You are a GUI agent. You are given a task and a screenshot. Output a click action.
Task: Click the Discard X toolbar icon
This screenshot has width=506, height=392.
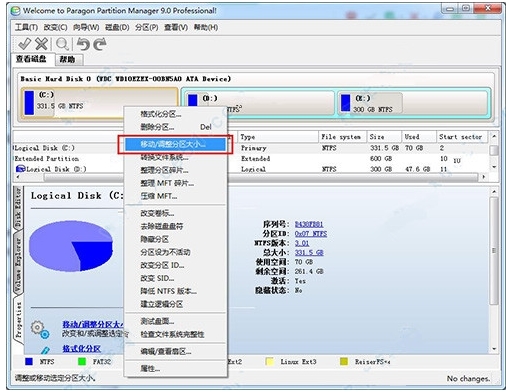[42, 44]
